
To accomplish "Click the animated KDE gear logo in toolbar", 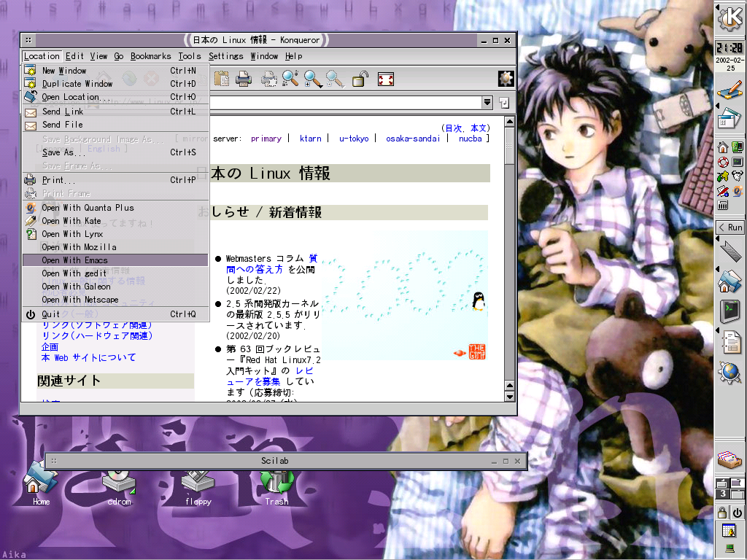I will (506, 79).
